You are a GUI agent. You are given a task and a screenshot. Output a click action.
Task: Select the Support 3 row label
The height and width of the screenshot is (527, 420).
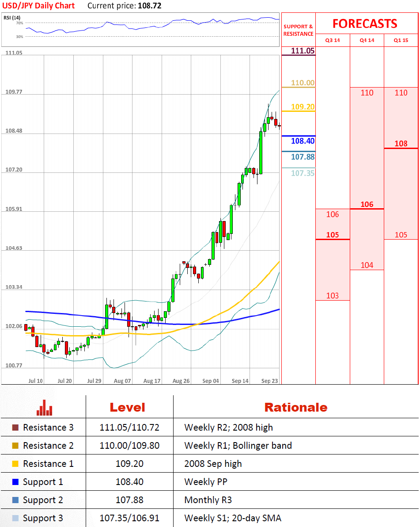point(43,519)
